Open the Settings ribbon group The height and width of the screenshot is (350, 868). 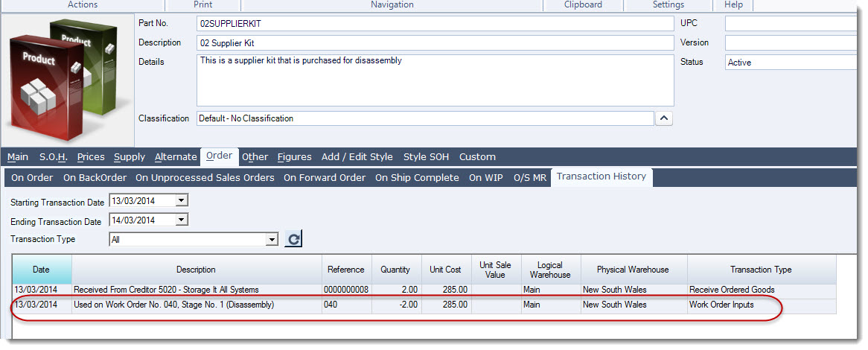pyautogui.click(x=668, y=5)
